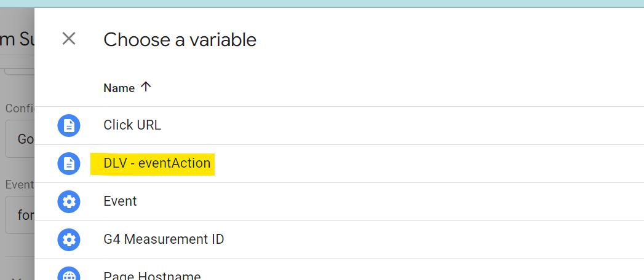Screen dimensions: 644x280
Task: Click the globe icon beside Page Hostname
Action: point(69,273)
